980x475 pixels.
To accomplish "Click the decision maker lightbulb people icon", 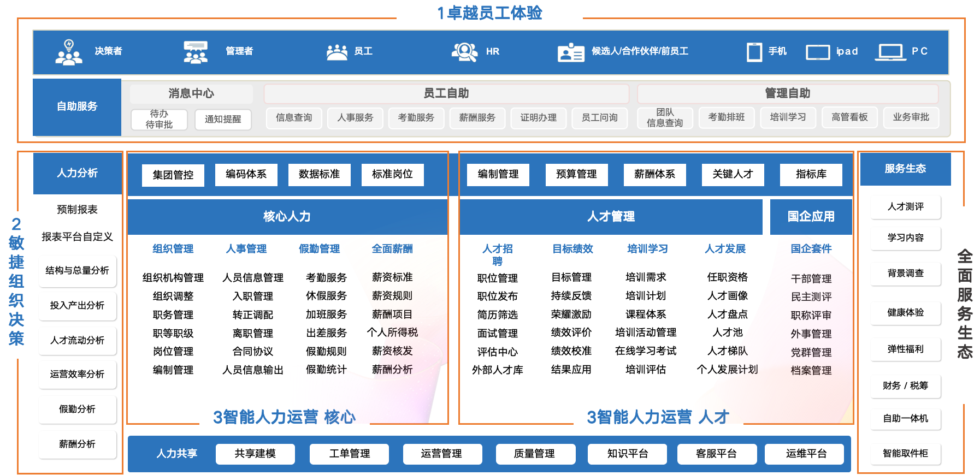I will click(x=69, y=52).
